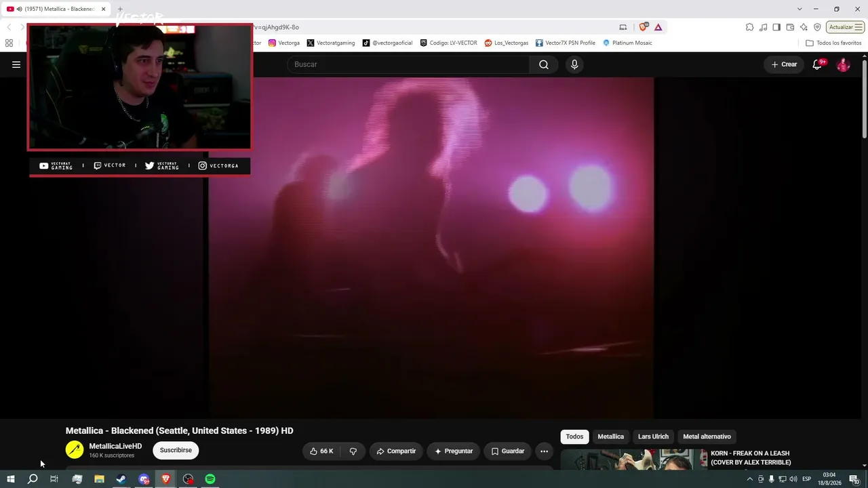
Task: Open the Leo AI sparkle icon
Action: point(804,27)
